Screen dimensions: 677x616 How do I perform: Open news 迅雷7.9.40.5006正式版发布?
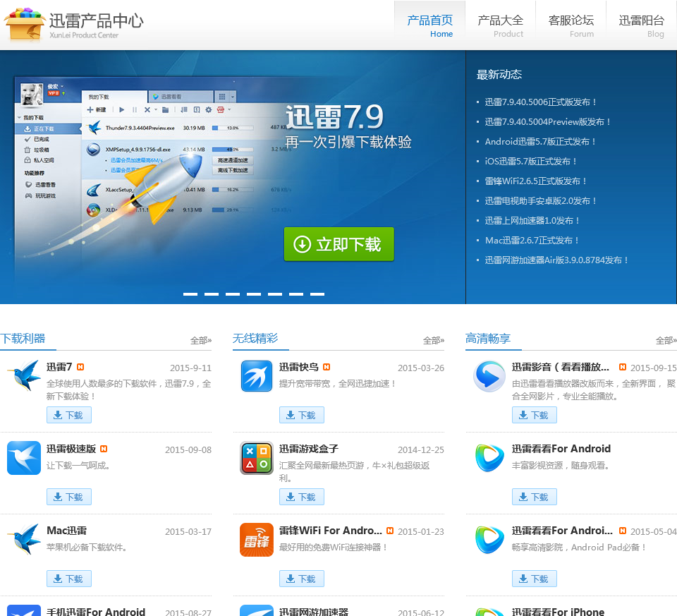pos(541,102)
